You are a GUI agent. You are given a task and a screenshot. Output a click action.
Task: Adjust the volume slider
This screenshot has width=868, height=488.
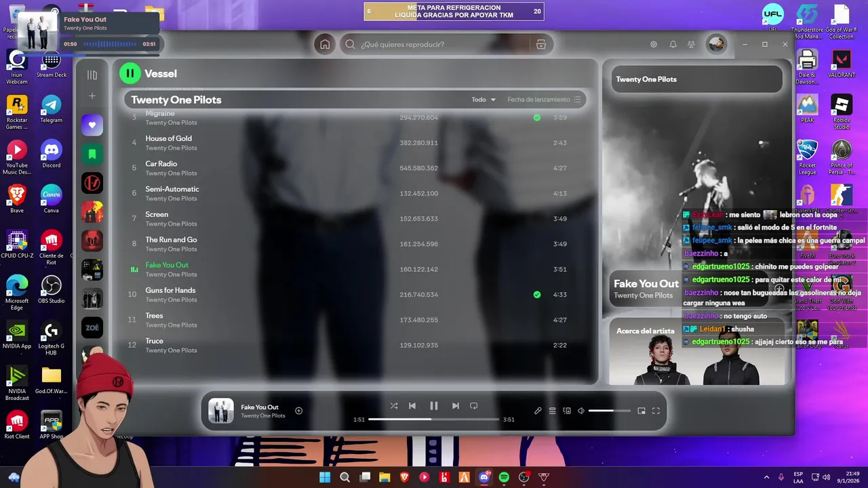click(x=610, y=411)
